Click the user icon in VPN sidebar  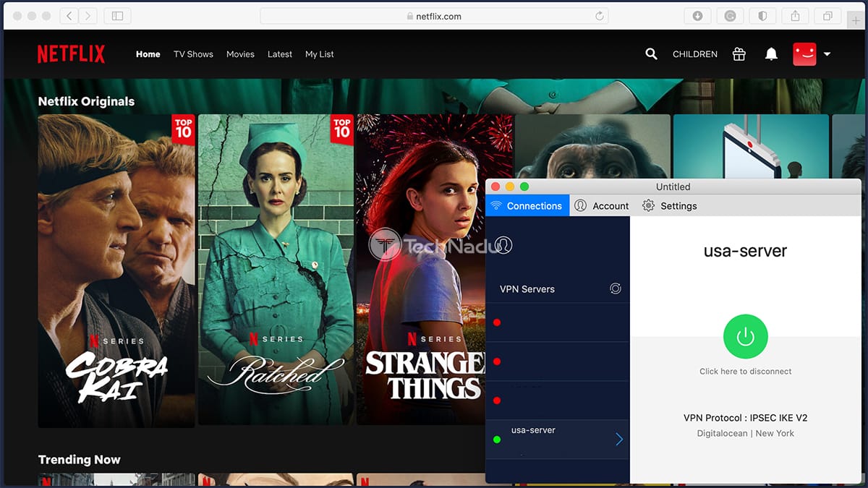click(504, 245)
